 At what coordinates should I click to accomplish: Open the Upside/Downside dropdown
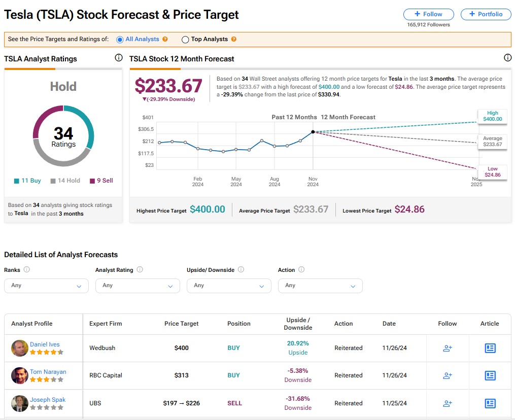point(229,286)
